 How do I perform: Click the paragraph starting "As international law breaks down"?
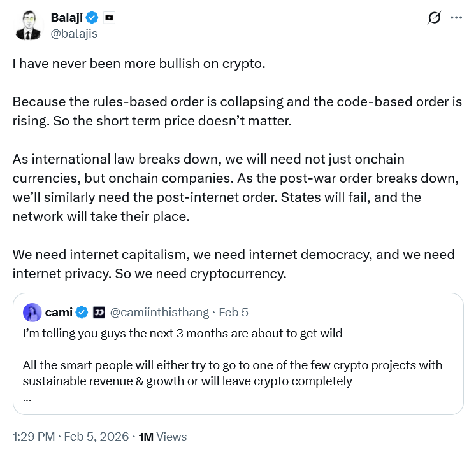[x=217, y=187]
